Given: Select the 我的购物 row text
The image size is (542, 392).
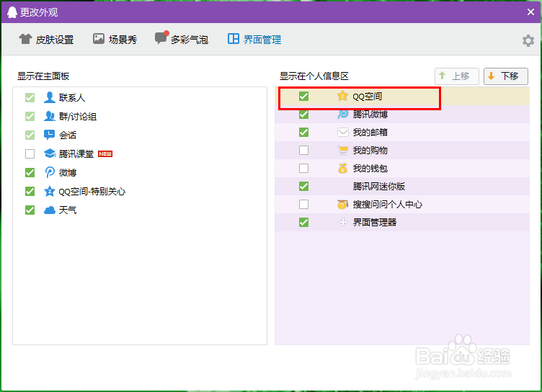Looking at the screenshot, I should pos(370,151).
